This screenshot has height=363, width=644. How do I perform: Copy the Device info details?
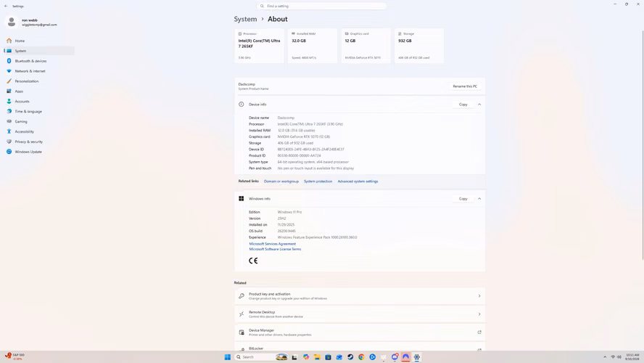[x=463, y=105]
